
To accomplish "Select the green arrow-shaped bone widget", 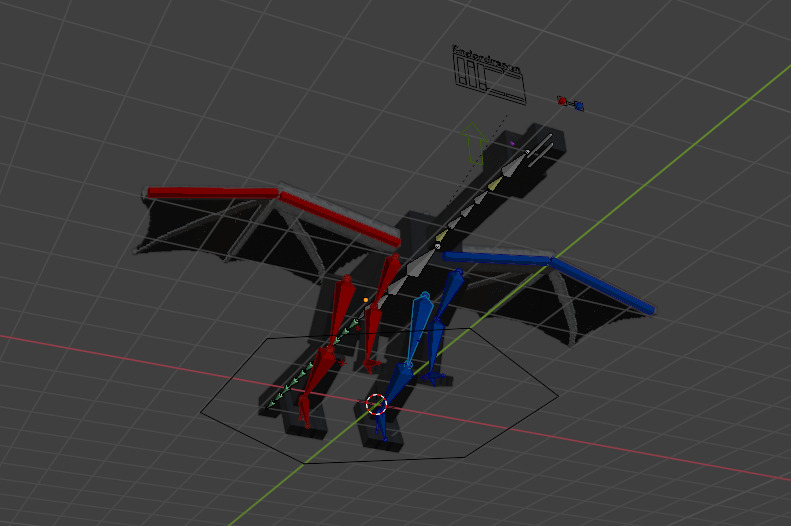I will click(474, 144).
